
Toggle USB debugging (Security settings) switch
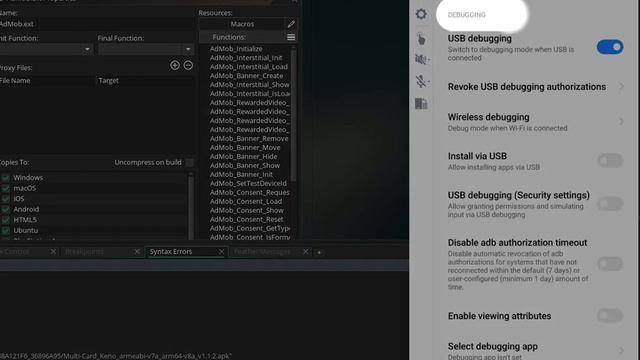click(x=610, y=204)
